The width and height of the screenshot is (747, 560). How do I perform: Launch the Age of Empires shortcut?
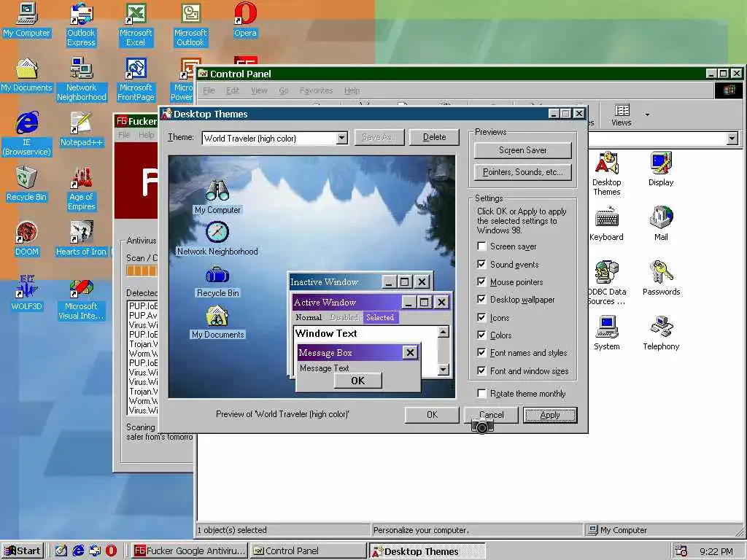click(x=82, y=189)
